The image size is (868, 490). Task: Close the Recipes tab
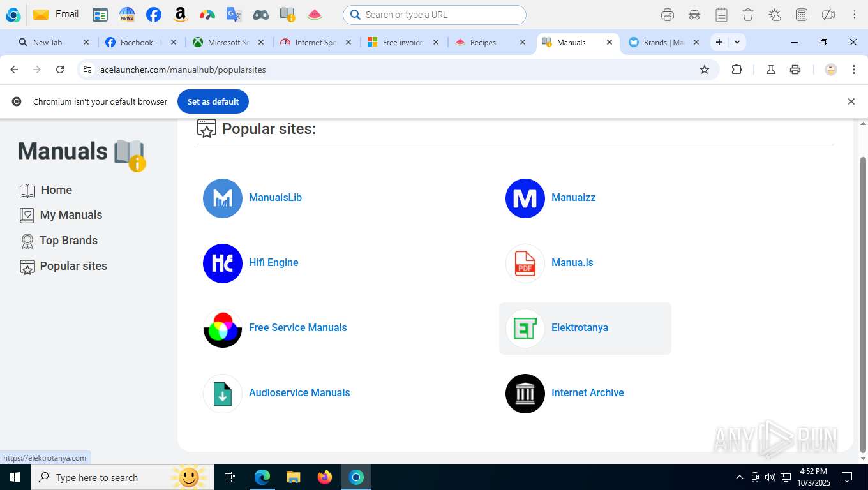523,43
